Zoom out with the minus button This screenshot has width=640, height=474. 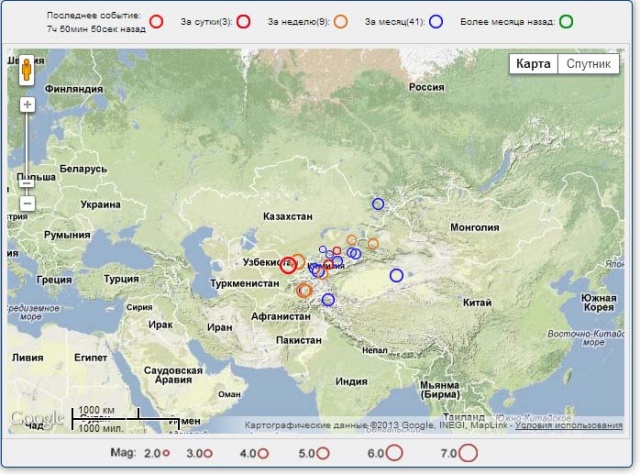point(27,203)
